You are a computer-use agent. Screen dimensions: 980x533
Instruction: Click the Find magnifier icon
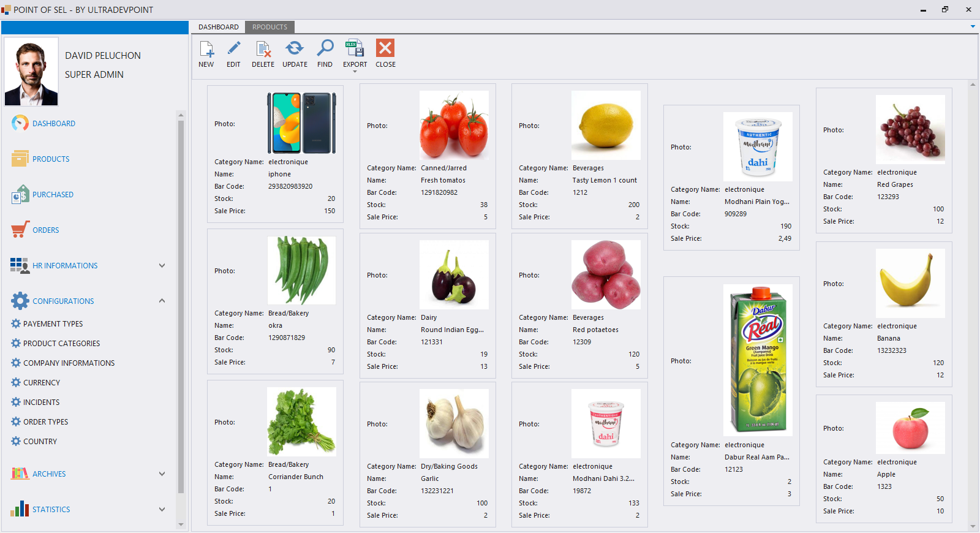[x=325, y=48]
